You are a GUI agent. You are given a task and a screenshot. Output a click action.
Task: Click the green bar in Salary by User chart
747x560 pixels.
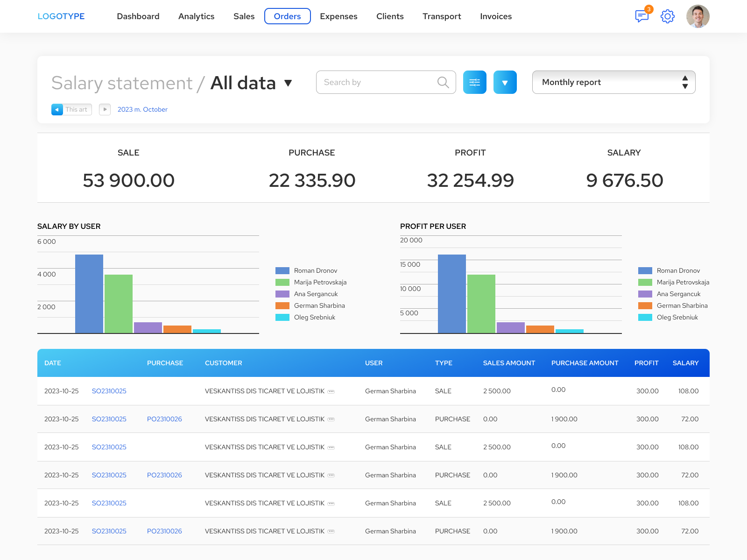[x=119, y=304]
